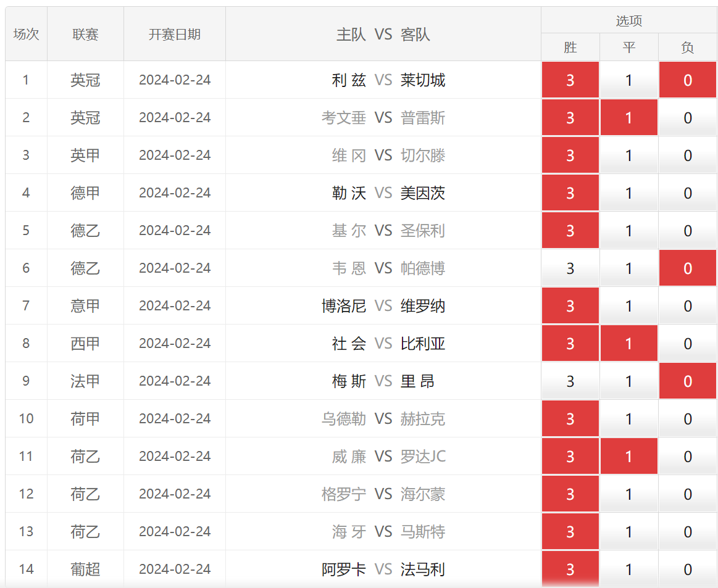Select loss option 0 for 博洛尼 VS 维罗纳

click(687, 305)
